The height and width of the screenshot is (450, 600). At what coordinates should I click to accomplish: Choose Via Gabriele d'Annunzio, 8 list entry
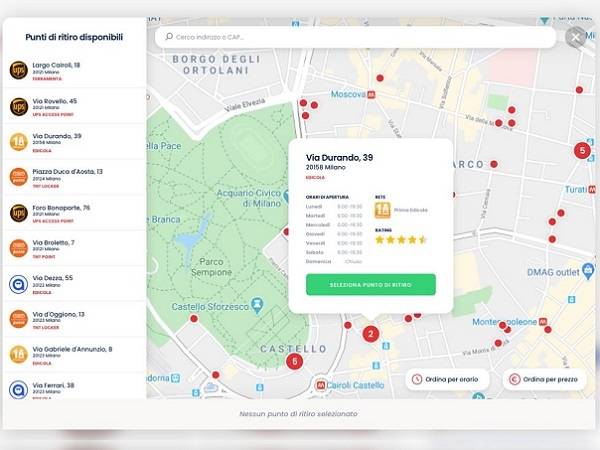point(75,354)
